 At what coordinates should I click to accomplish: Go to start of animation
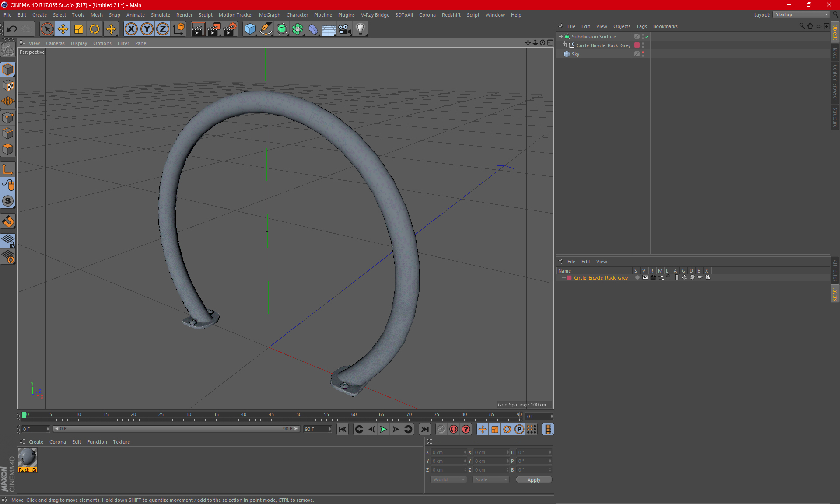(x=342, y=429)
